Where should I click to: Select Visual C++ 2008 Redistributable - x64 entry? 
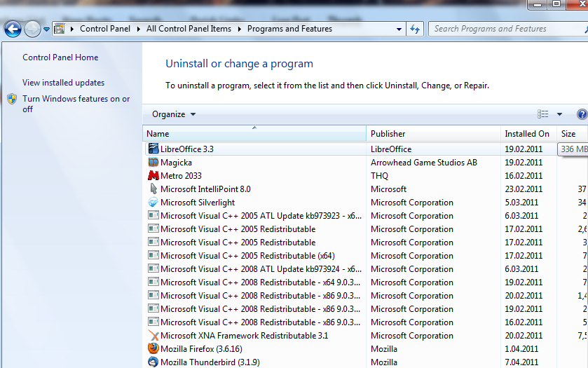pyautogui.click(x=260, y=282)
